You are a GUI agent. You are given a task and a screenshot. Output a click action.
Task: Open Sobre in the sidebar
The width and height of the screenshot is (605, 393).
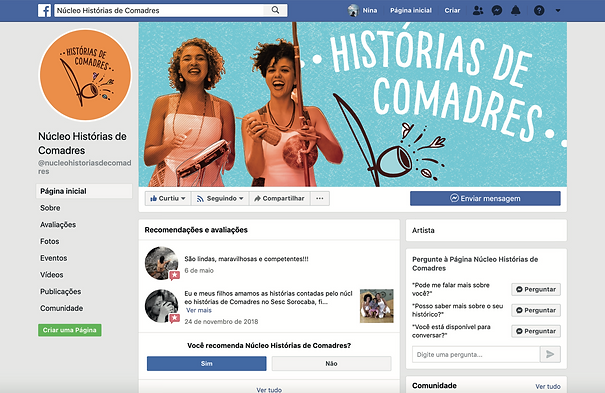pos(50,208)
